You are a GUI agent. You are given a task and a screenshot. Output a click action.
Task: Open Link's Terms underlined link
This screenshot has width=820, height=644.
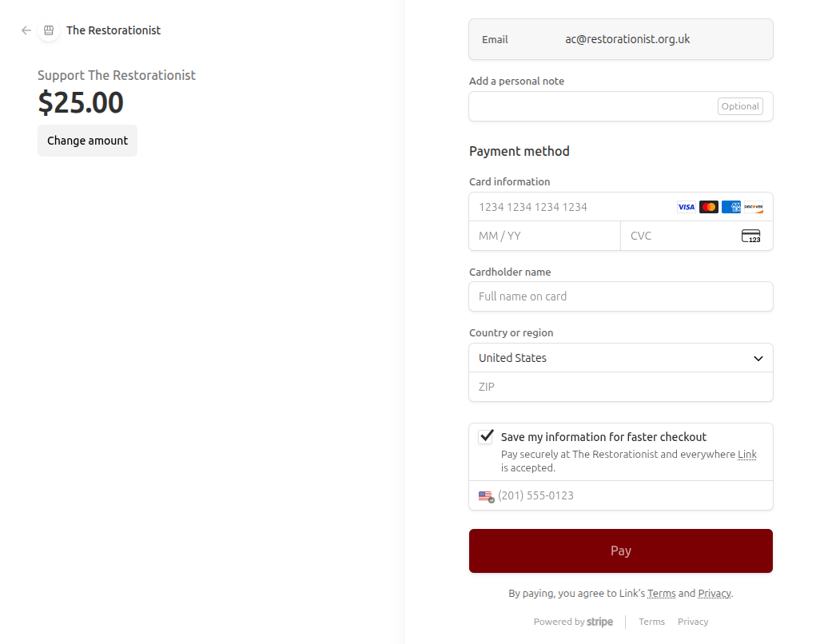[661, 594]
